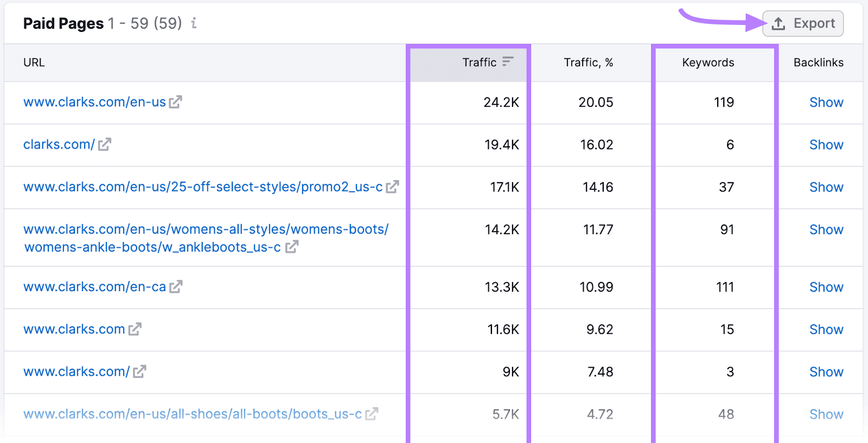868x443 pixels.
Task: Sort by Traffic, % column header
Action: (588, 62)
